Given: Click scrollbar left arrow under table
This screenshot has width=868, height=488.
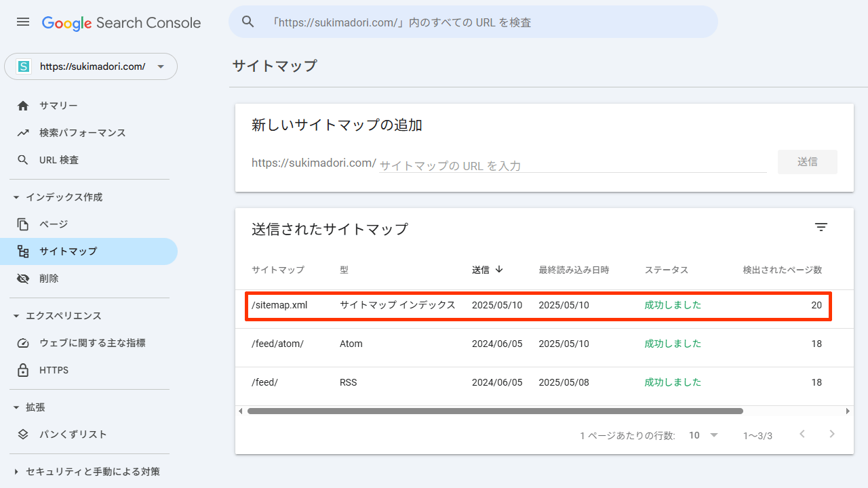Looking at the screenshot, I should [x=240, y=411].
